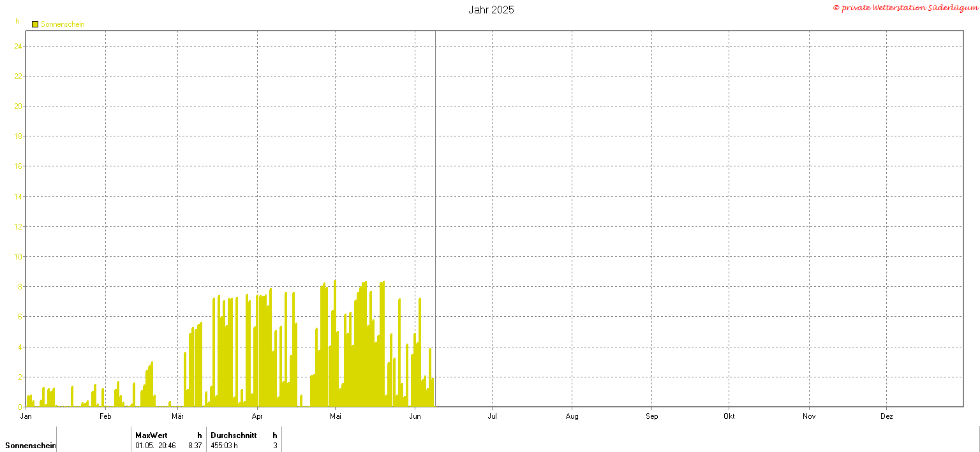Click the y-axis value 10
980x452 pixels.
[19, 256]
